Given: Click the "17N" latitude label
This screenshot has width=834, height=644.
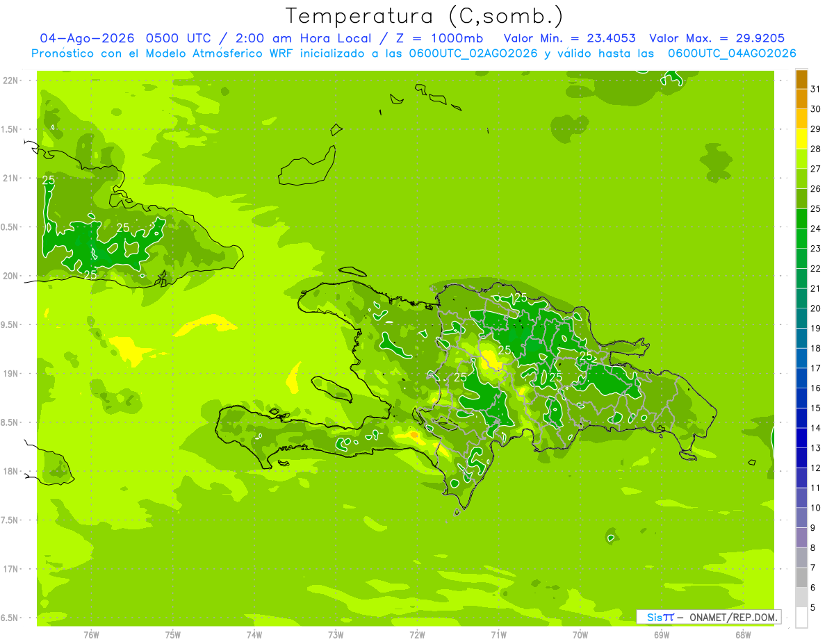Looking at the screenshot, I should click(10, 569).
